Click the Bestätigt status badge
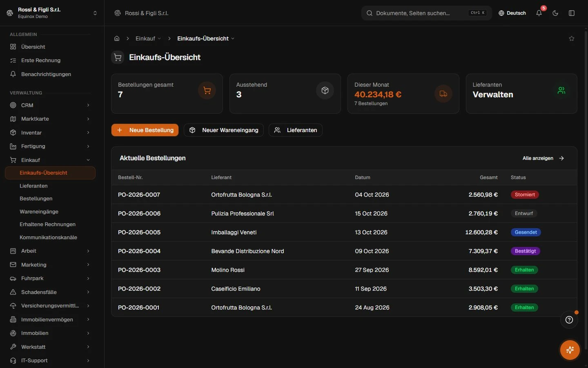Image resolution: width=588 pixels, height=368 pixels. click(x=525, y=251)
